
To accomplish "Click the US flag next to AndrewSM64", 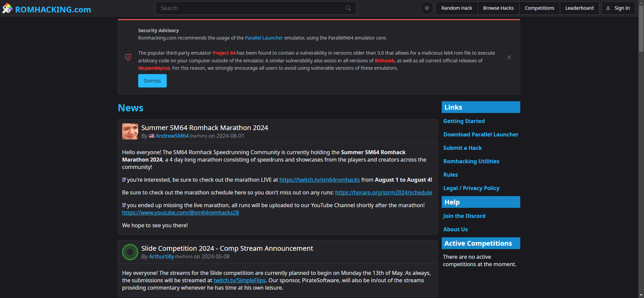I will pyautogui.click(x=152, y=136).
